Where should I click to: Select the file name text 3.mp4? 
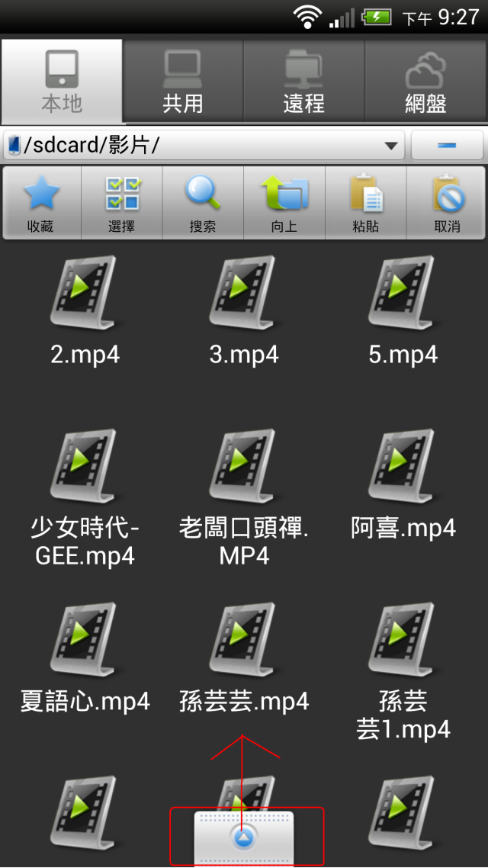243,355
